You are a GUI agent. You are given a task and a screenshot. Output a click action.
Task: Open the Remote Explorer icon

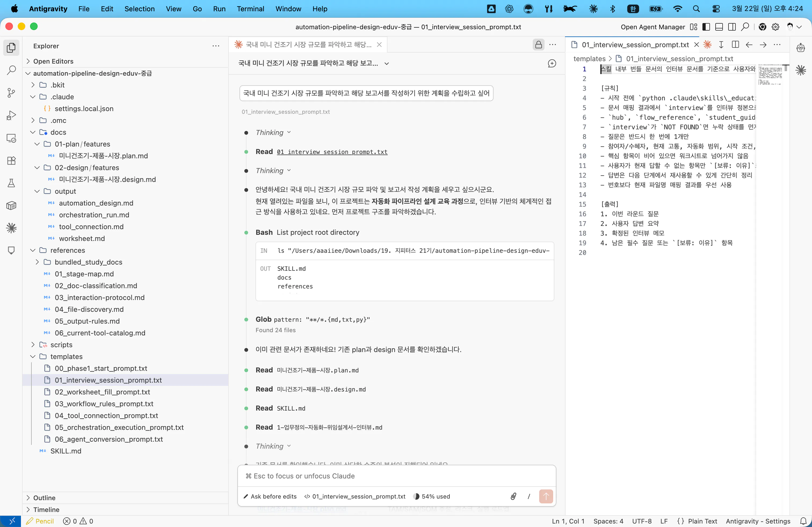[11, 138]
